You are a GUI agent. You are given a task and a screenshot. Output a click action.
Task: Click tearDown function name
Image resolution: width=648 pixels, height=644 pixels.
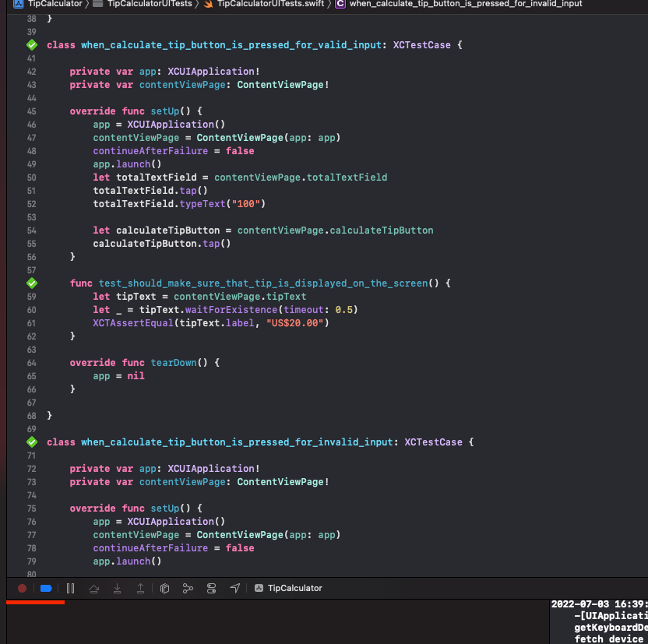(x=174, y=363)
